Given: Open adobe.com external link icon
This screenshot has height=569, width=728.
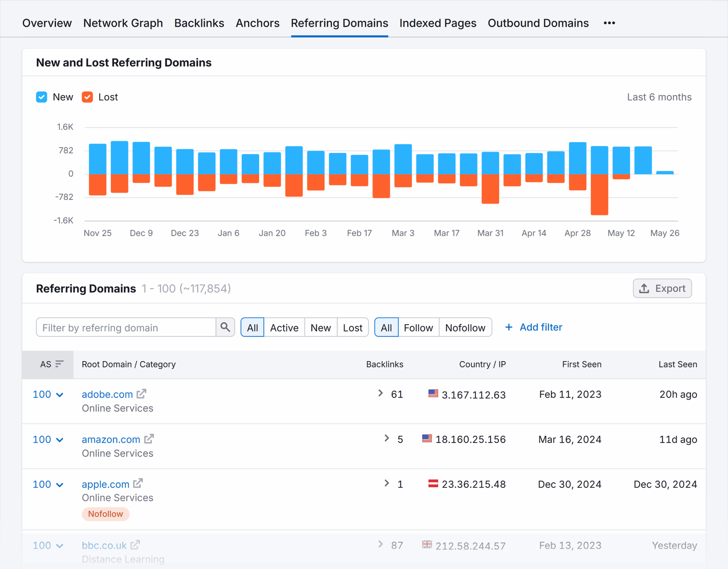Looking at the screenshot, I should [x=141, y=394].
